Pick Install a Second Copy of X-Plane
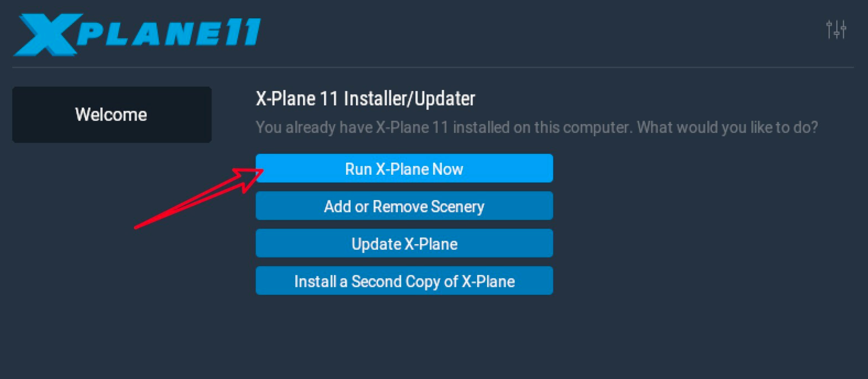 click(404, 281)
